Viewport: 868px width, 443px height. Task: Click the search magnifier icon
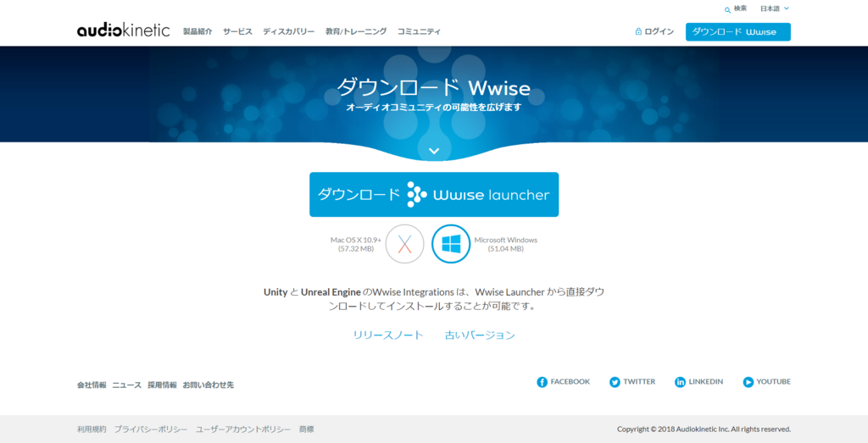pos(727,10)
